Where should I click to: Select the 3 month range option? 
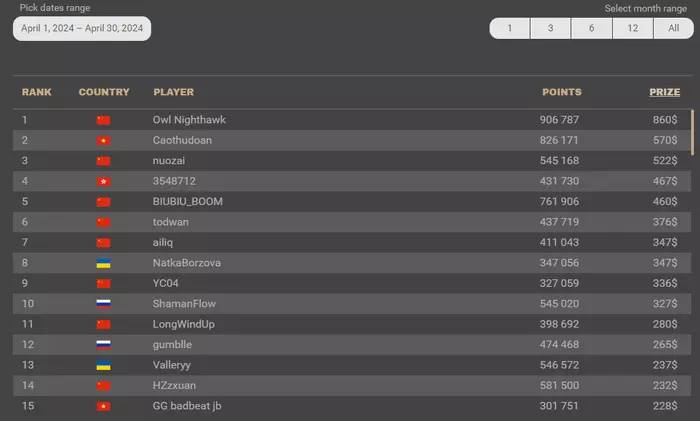click(x=550, y=28)
